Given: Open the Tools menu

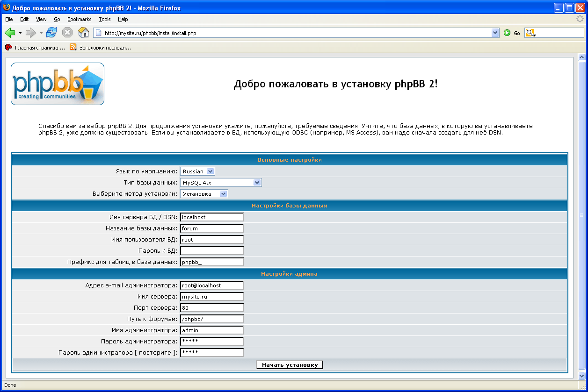Looking at the screenshot, I should tap(105, 19).
